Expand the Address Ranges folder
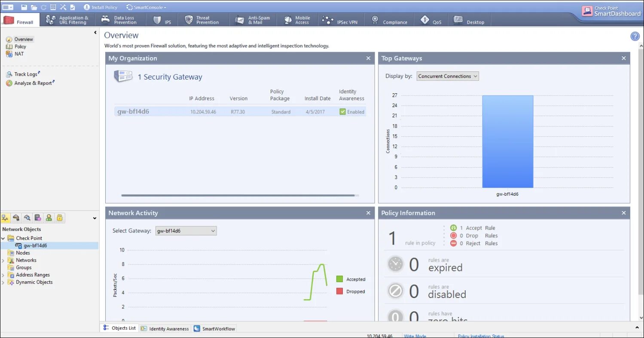Image resolution: width=644 pixels, height=338 pixels. [3, 275]
